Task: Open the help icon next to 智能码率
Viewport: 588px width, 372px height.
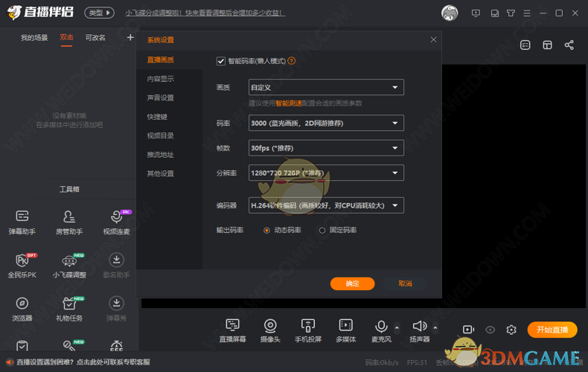Action: pyautogui.click(x=291, y=61)
